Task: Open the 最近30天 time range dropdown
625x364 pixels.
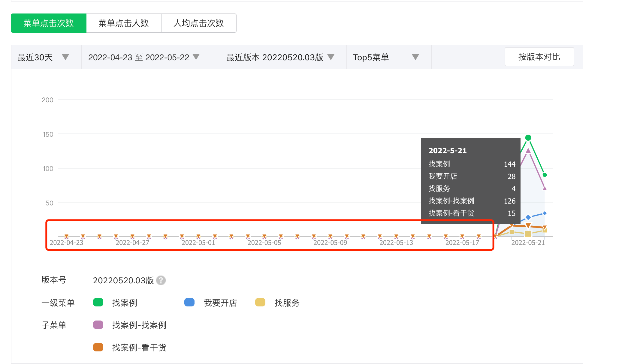Action: pyautogui.click(x=65, y=57)
